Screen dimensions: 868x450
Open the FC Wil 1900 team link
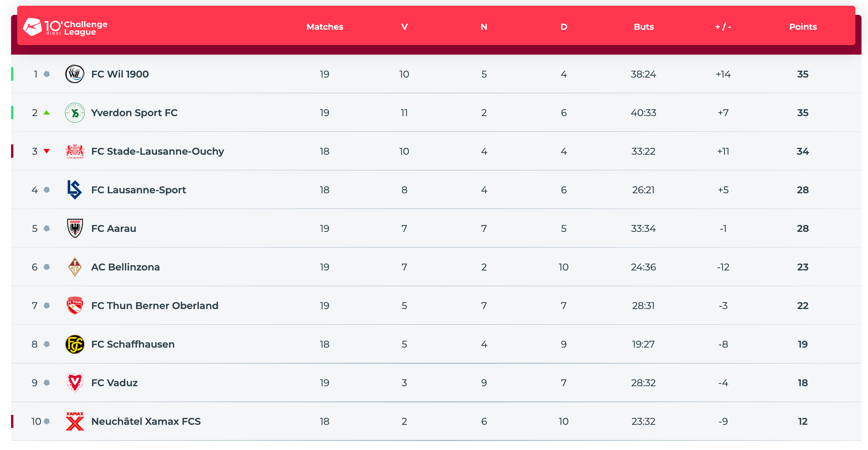(120, 74)
